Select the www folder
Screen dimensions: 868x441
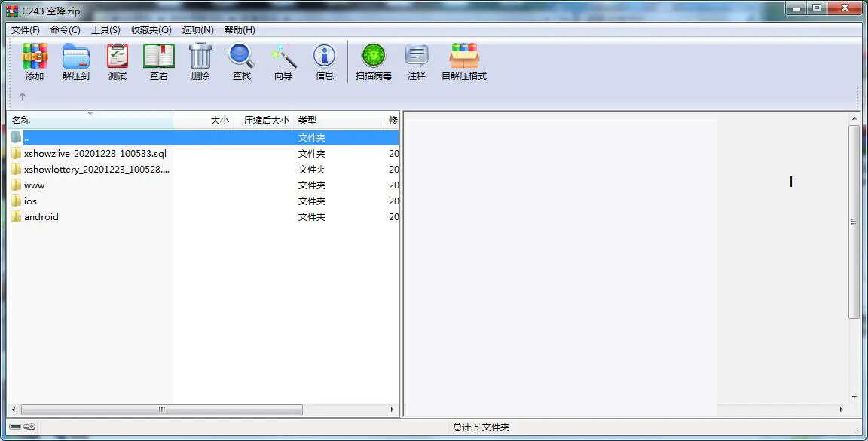click(x=34, y=185)
